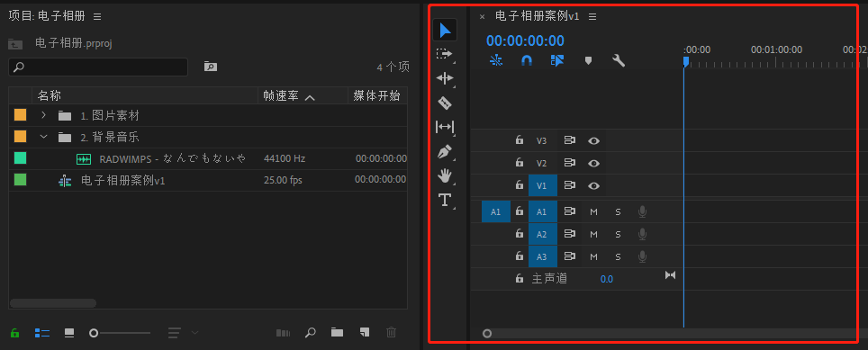Toggle lock on track V3
The image size is (868, 350).
pos(520,140)
